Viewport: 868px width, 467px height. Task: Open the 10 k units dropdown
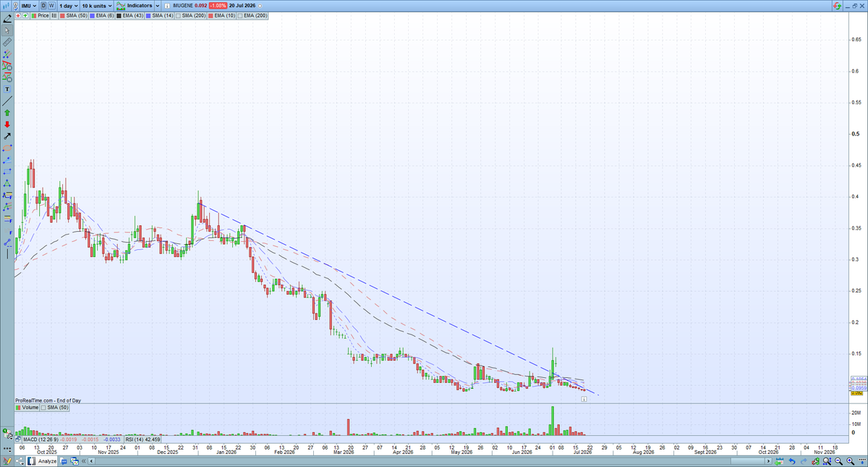[x=97, y=6]
